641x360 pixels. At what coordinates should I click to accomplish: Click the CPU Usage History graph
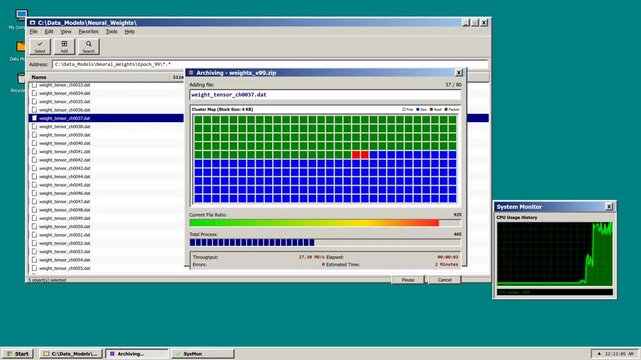555,254
